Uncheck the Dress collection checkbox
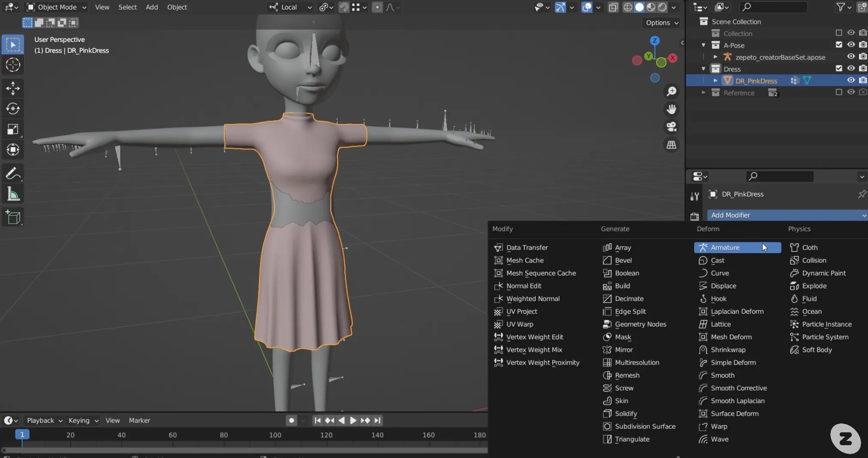This screenshot has width=868, height=458. [839, 68]
